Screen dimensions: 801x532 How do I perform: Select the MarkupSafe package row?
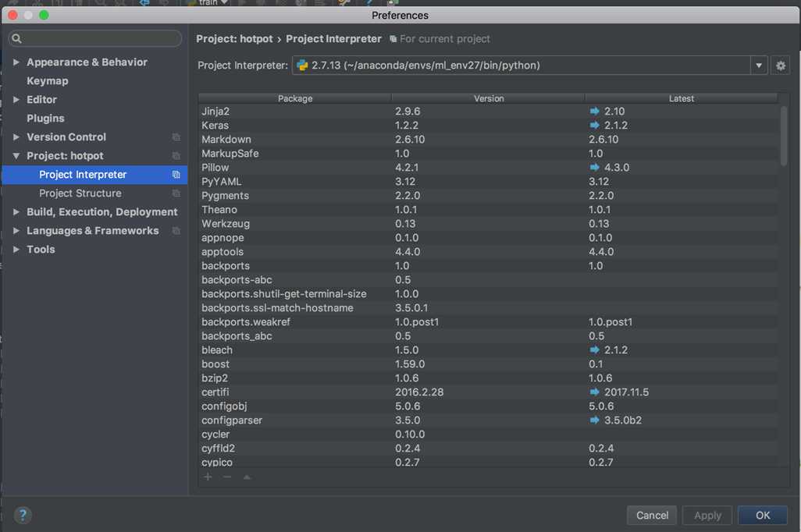click(x=489, y=153)
